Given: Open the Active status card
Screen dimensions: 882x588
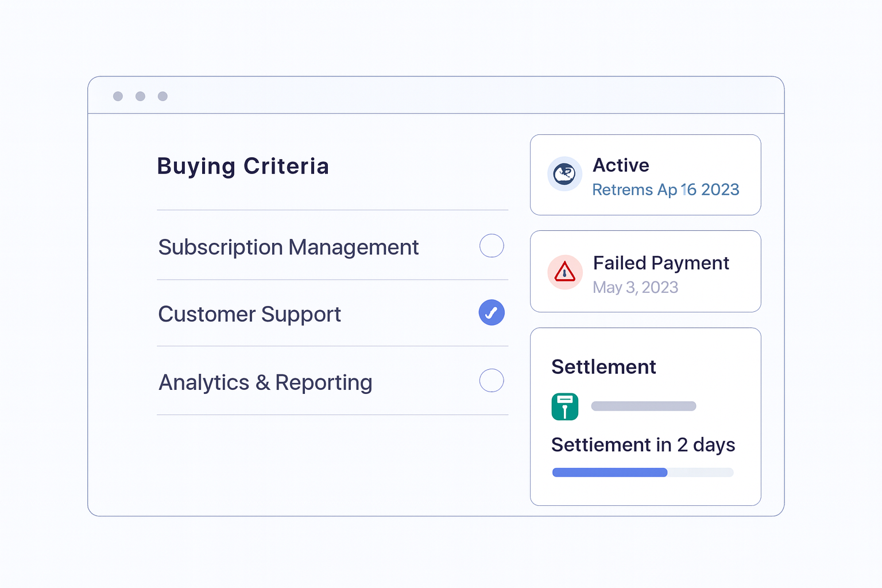Looking at the screenshot, I should [x=645, y=175].
